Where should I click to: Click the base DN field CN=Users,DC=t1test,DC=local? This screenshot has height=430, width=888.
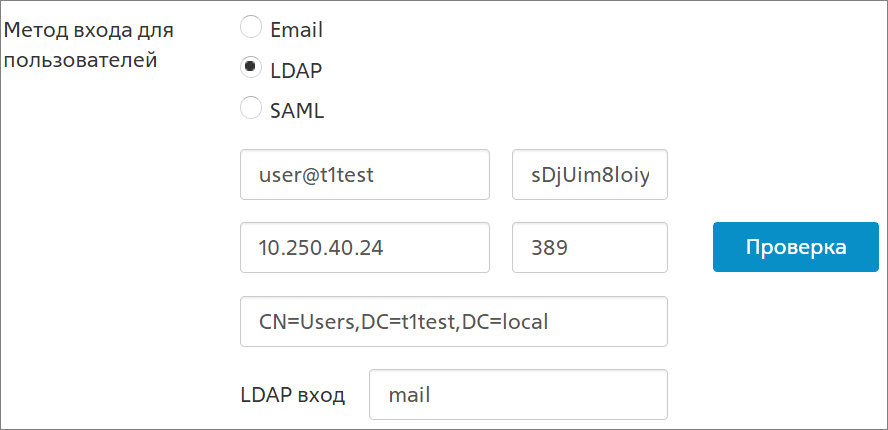454,321
